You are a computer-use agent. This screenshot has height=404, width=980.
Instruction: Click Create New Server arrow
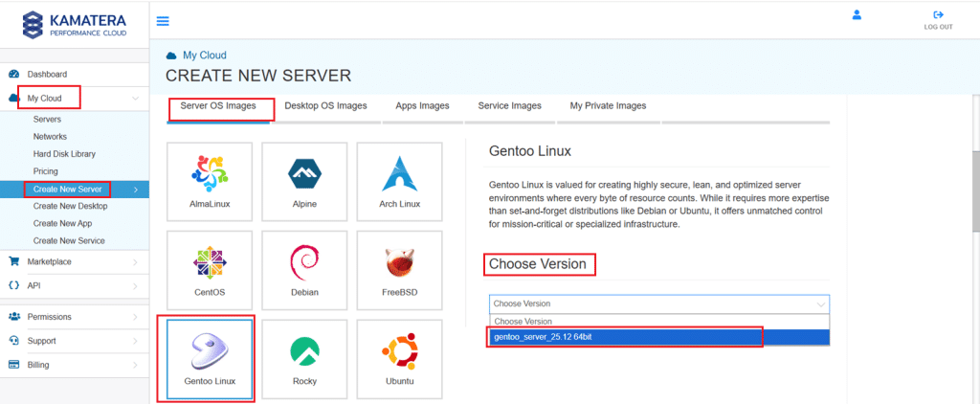[x=136, y=189]
